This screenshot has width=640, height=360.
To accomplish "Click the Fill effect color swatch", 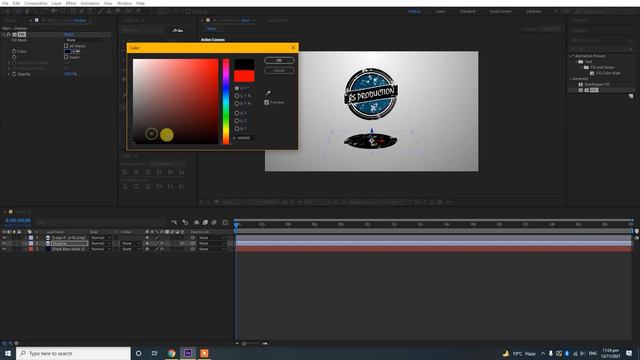I will (68, 51).
